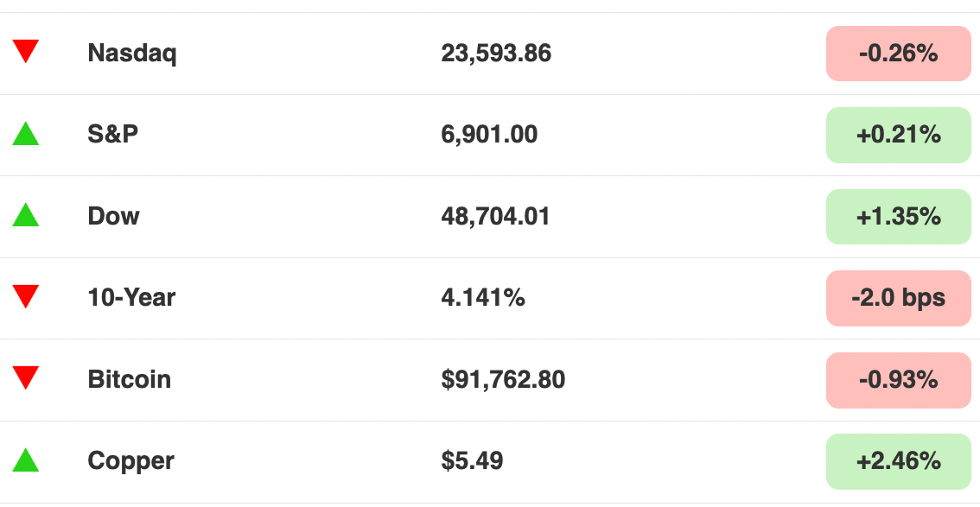Select the -2.0 bps yield badge
980x507 pixels.
coord(898,299)
